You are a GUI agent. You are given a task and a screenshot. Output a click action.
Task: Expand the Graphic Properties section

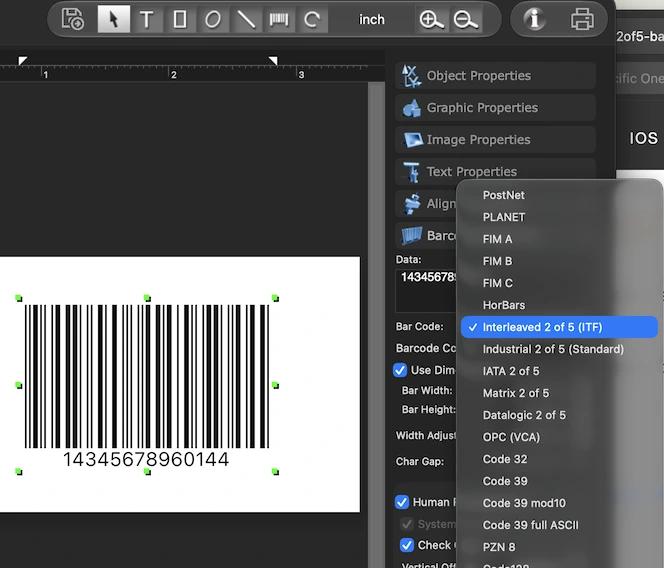495,108
